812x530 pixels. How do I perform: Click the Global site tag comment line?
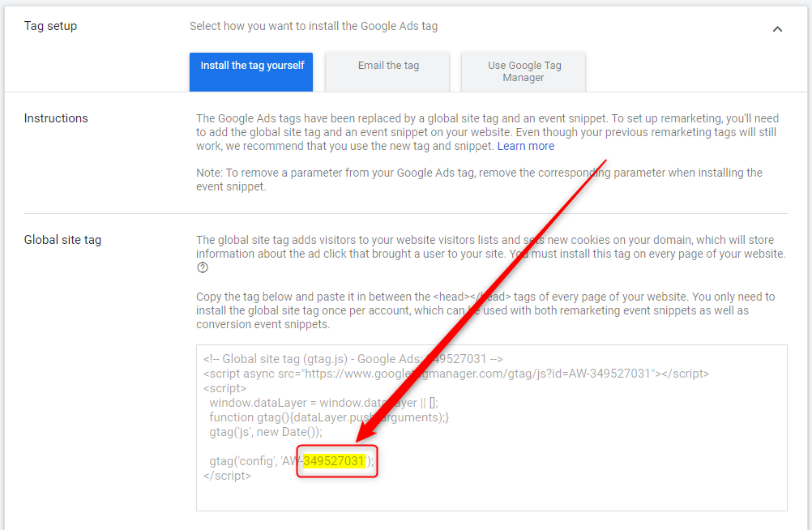tap(353, 359)
